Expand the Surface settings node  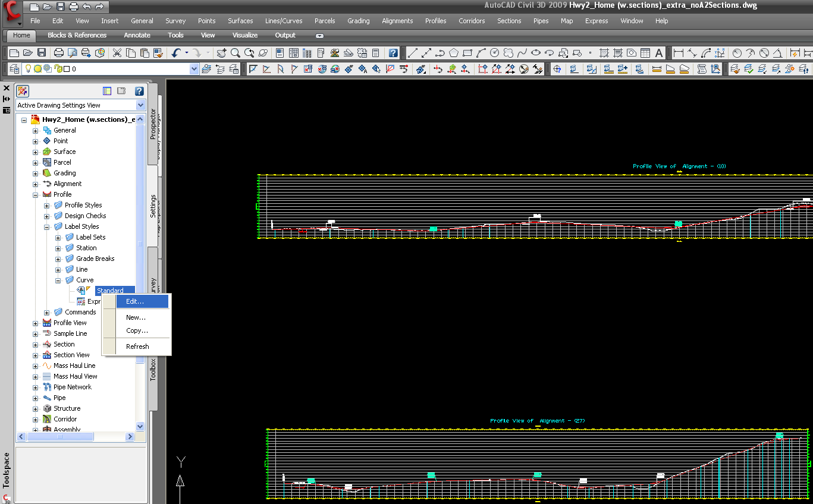35,152
